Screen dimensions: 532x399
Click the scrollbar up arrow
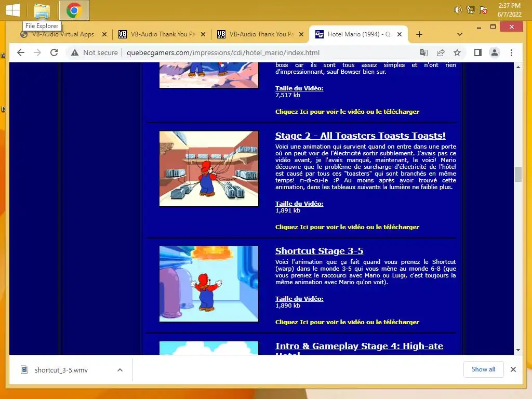518,67
